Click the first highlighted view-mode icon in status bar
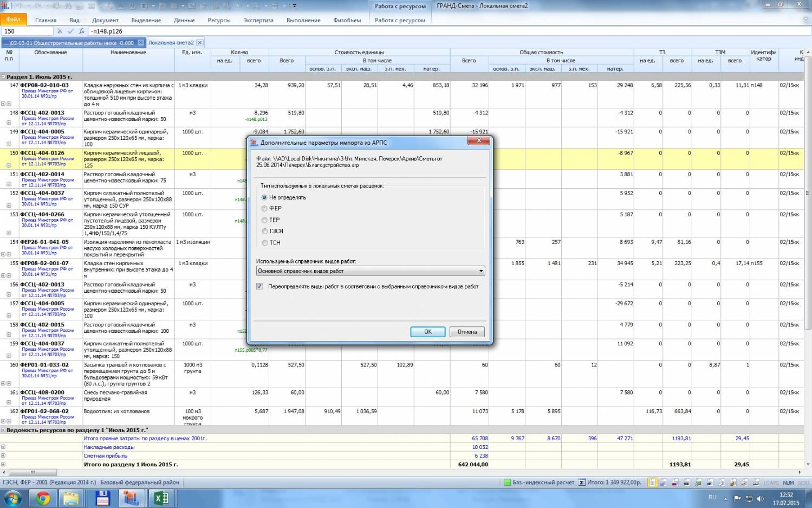Viewport: 812px width, 508px height. 653,483
